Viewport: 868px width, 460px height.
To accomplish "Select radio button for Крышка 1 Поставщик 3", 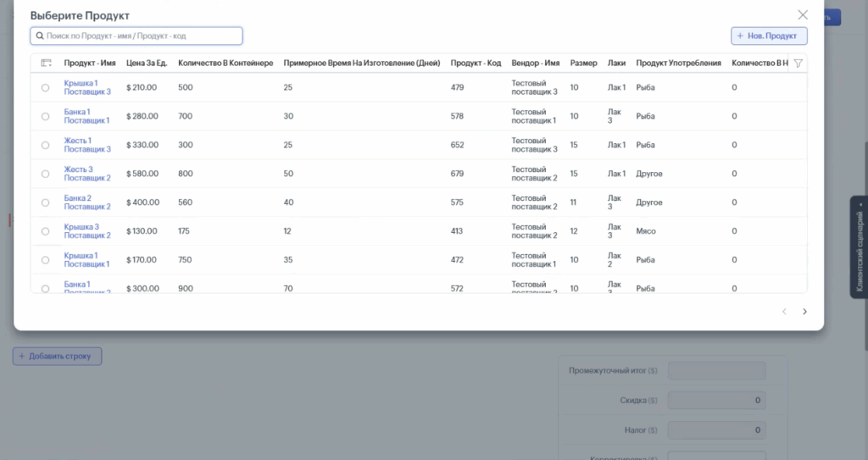I will [x=45, y=87].
